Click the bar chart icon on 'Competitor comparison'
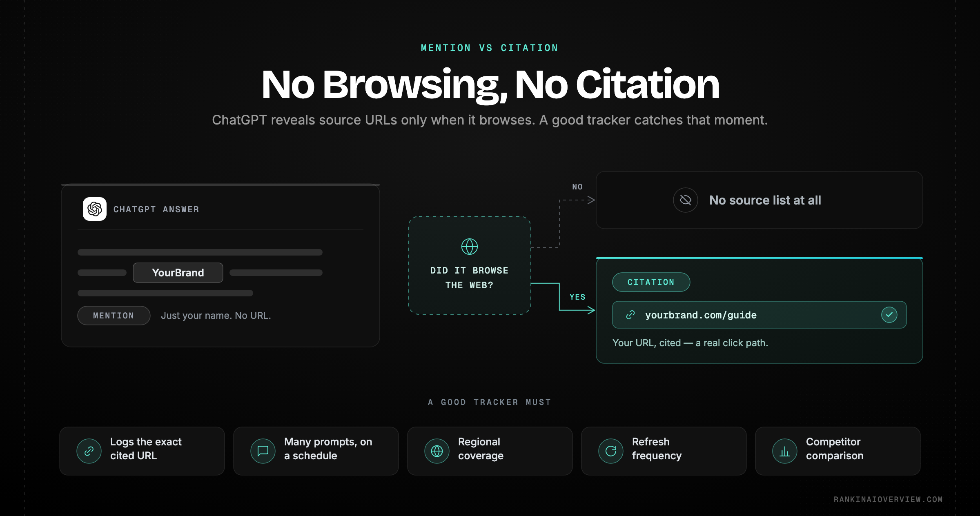This screenshot has height=516, width=980. click(x=785, y=451)
